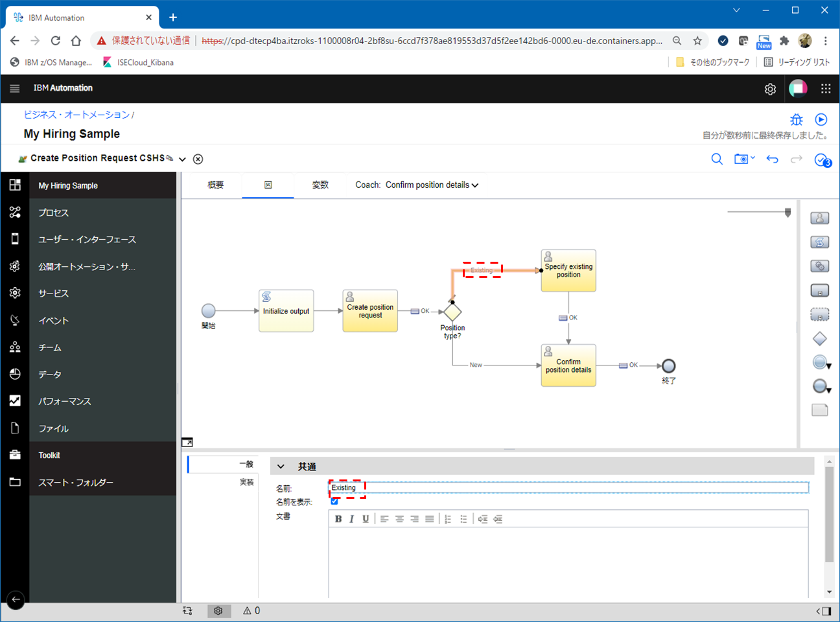Select the Subprocess palette tool
This screenshot has width=840, height=622.
pos(820,290)
